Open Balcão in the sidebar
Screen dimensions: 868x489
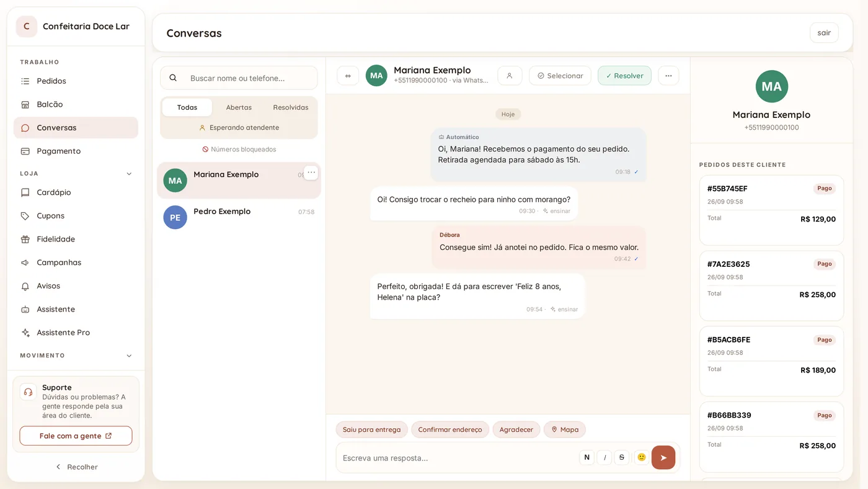tap(76, 104)
